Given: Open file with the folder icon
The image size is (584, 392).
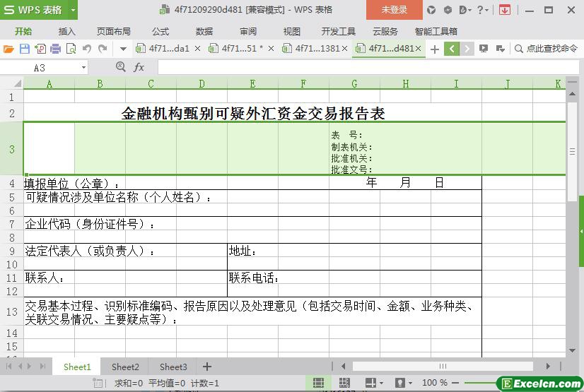Looking at the screenshot, I should coord(8,49).
